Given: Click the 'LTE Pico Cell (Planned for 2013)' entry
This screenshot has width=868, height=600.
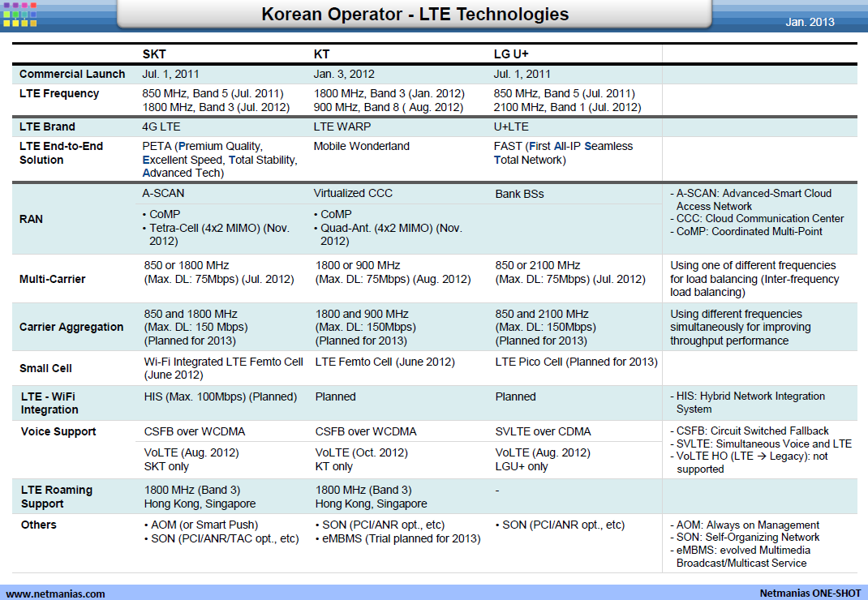Looking at the screenshot, I should [x=576, y=362].
